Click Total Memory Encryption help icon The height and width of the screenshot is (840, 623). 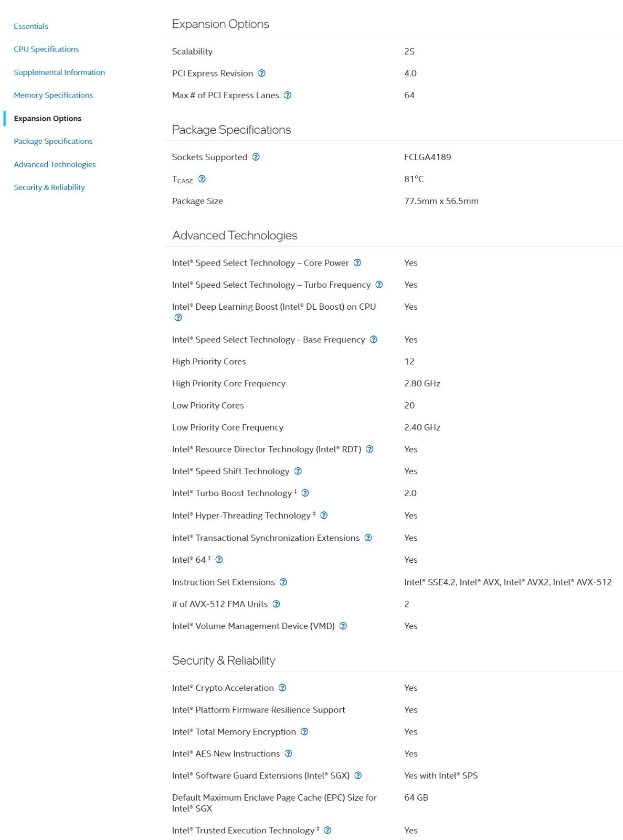click(x=304, y=732)
